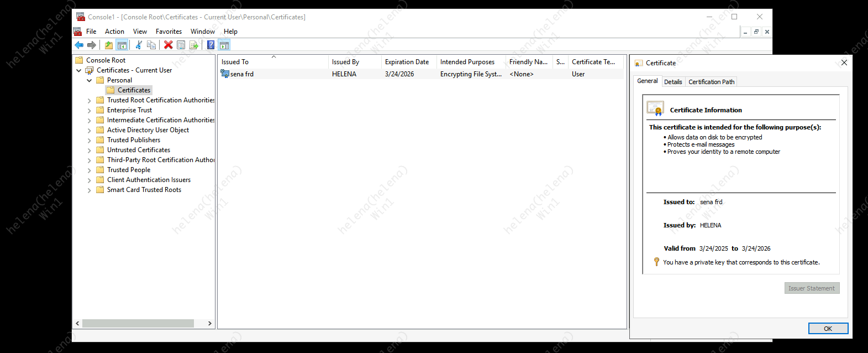
Task: Toggle Show/Hide Action Pane button
Action: (224, 45)
